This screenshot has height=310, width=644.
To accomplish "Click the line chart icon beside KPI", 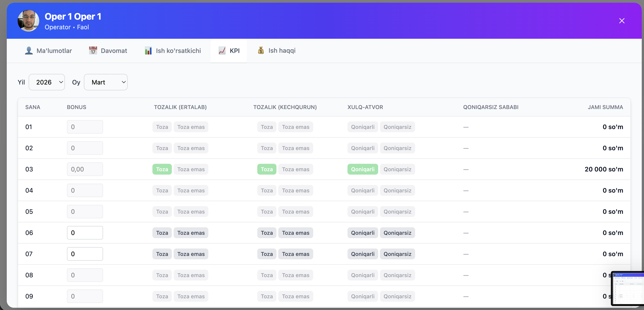I will click(222, 51).
